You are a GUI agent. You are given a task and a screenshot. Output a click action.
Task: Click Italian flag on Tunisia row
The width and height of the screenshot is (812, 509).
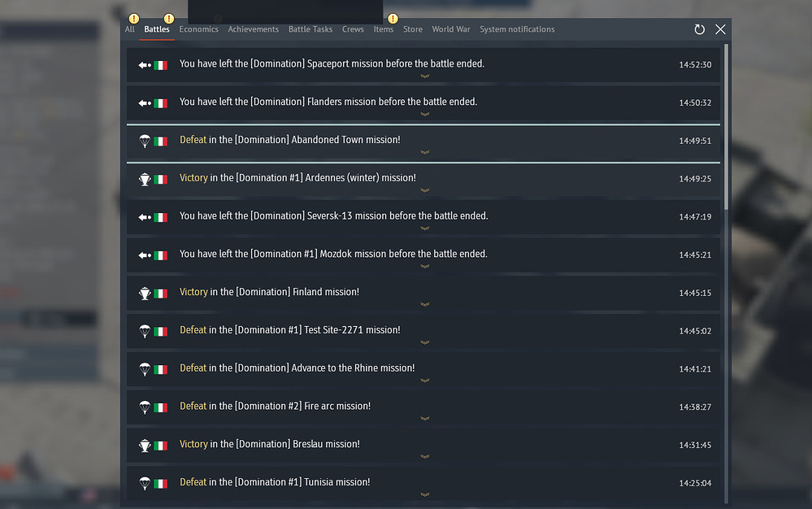161,484
